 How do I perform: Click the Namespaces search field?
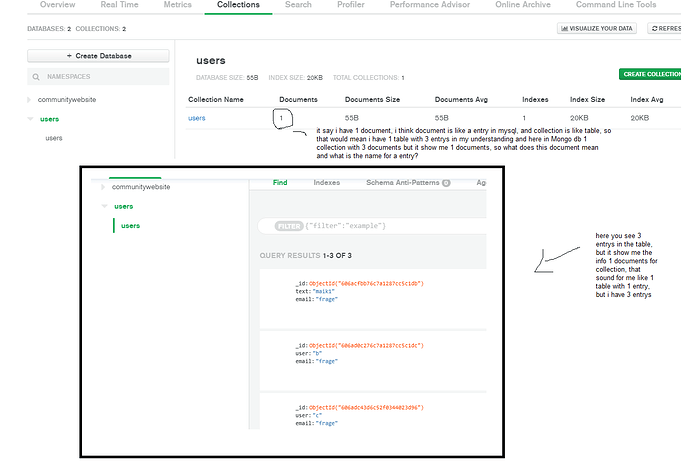[x=98, y=76]
